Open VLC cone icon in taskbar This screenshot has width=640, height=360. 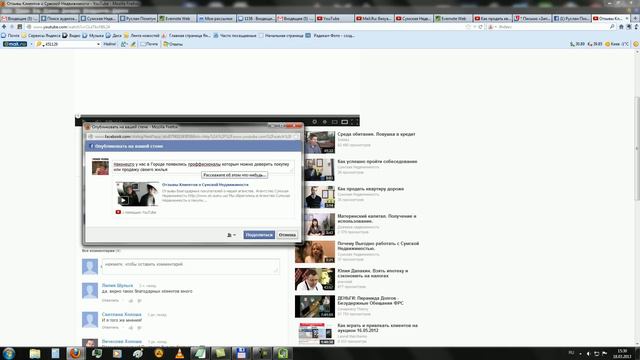(x=179, y=353)
